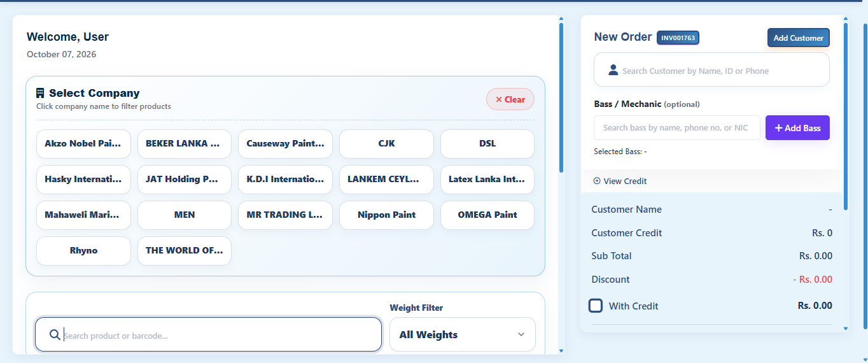Click the Add Customer button
This screenshot has height=363, width=868.
point(799,38)
